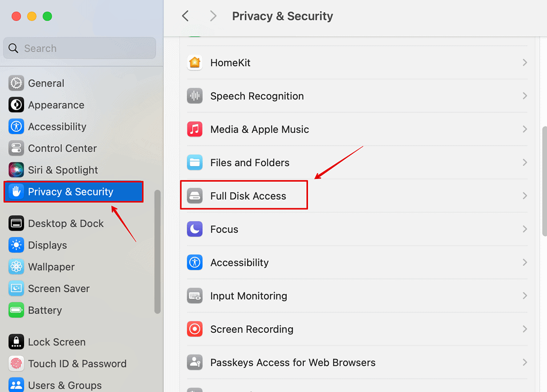Open the Displays settings pane
Screen dimensions: 547x392
tap(47, 245)
